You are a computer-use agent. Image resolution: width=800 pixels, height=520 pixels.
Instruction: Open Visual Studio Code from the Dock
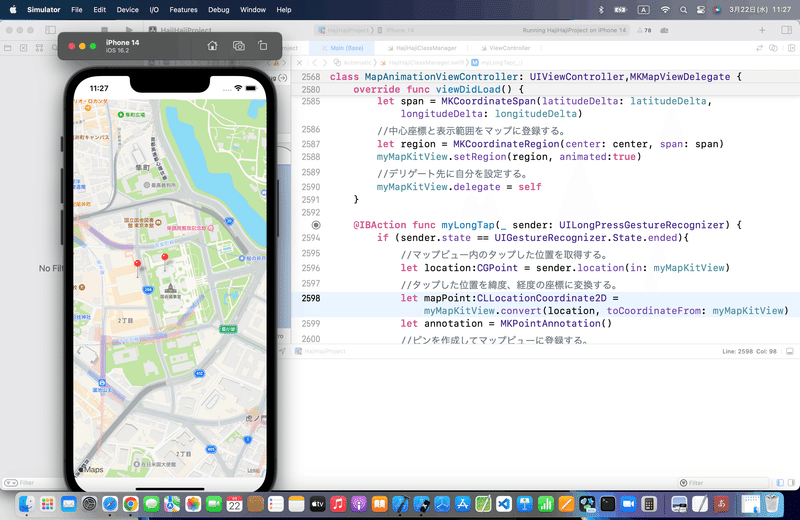(504, 504)
